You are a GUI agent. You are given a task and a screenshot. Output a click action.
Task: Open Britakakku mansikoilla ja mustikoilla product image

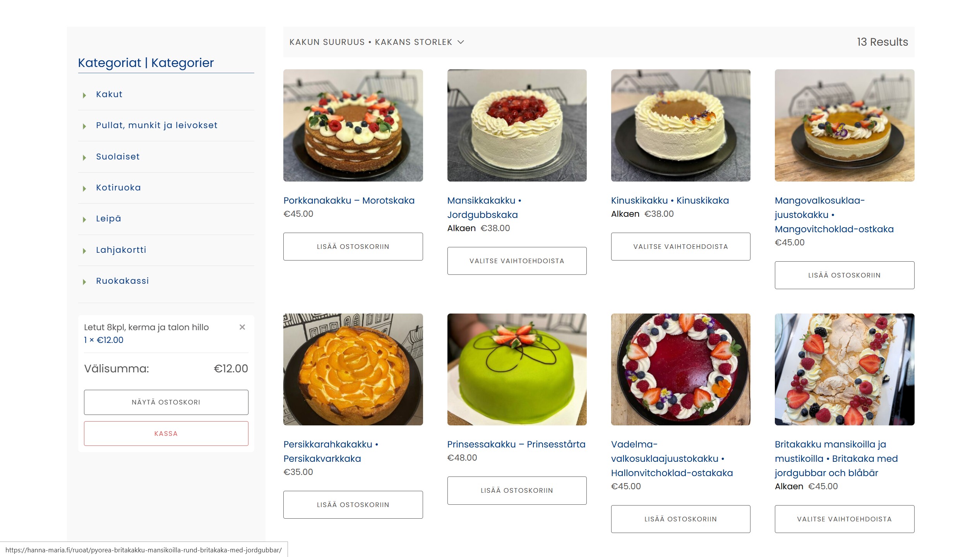[x=845, y=369]
